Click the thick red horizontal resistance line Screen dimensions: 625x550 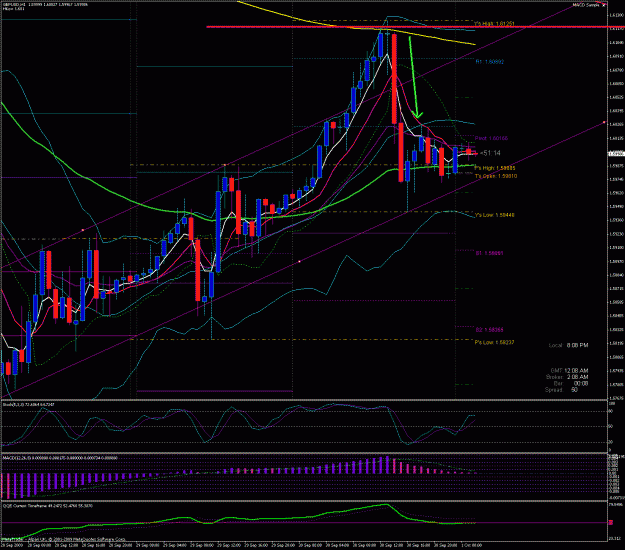[415, 27]
